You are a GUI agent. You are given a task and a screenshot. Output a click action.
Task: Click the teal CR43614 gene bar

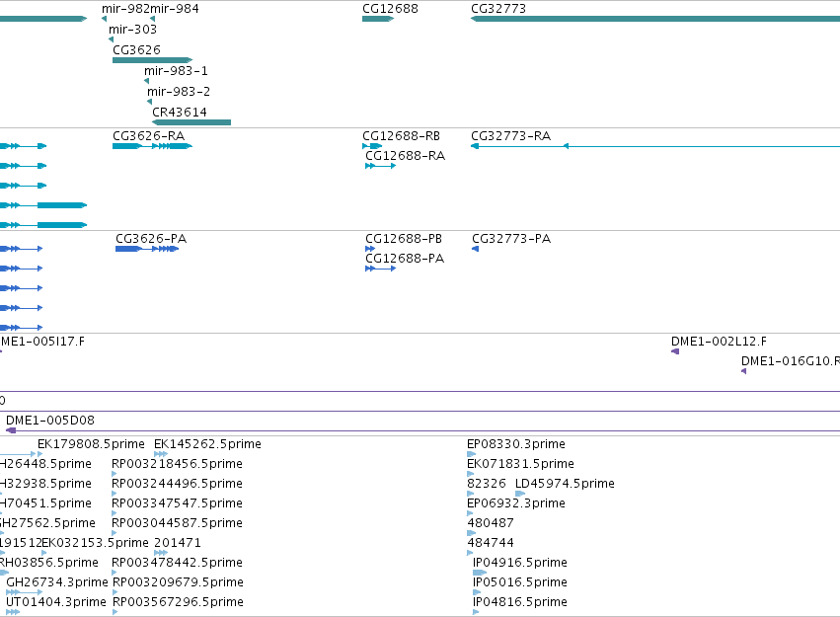(191, 122)
